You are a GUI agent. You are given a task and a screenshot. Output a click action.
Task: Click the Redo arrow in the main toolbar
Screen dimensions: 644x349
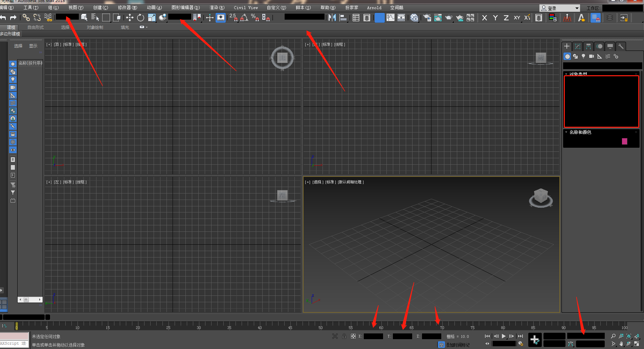pos(13,18)
